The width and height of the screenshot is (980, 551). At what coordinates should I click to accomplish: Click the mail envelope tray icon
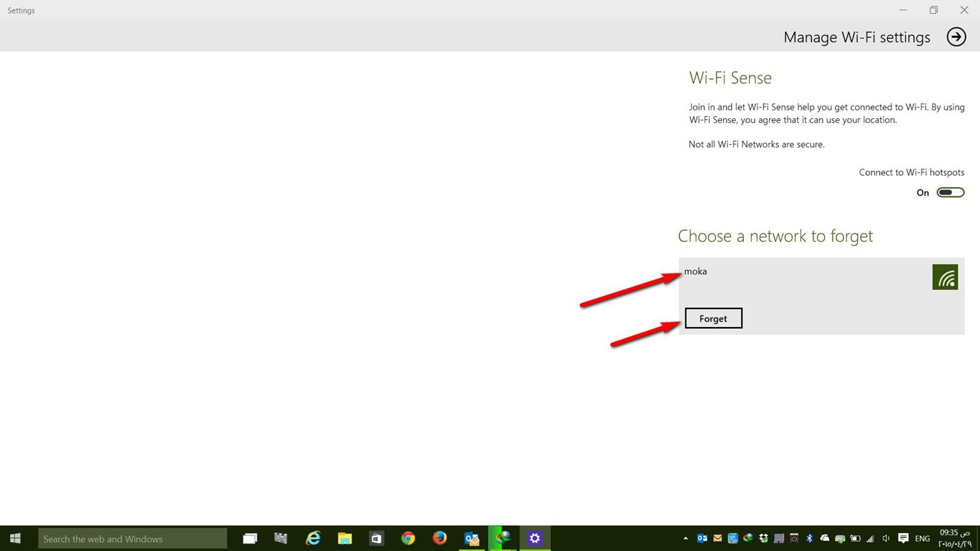click(718, 539)
